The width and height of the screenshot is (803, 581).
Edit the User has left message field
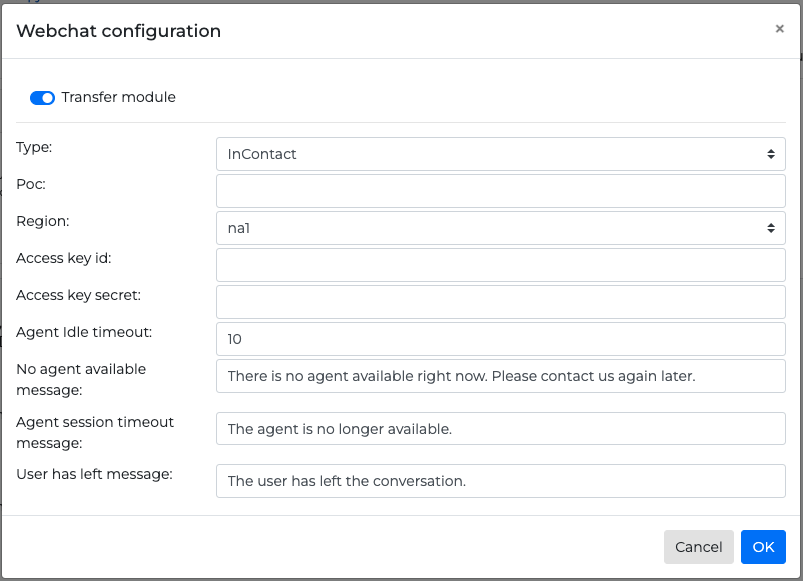[500, 481]
